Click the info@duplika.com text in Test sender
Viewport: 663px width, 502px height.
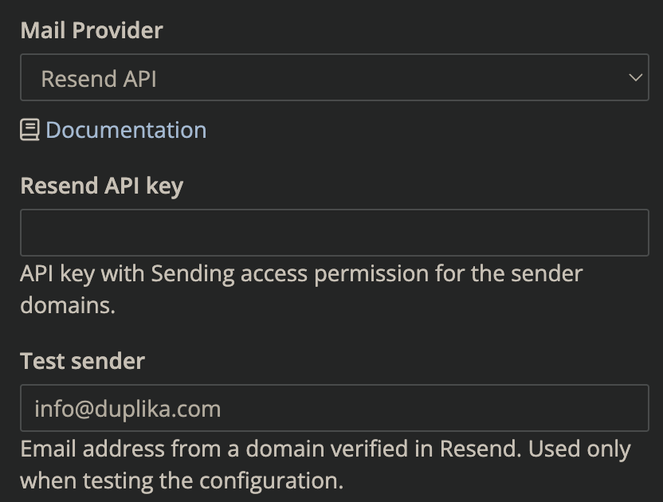tap(128, 409)
